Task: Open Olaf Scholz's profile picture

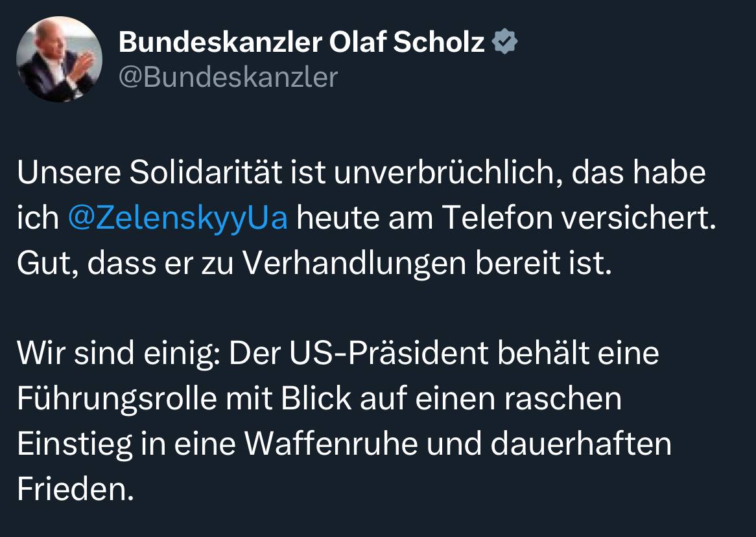Action: point(59,60)
